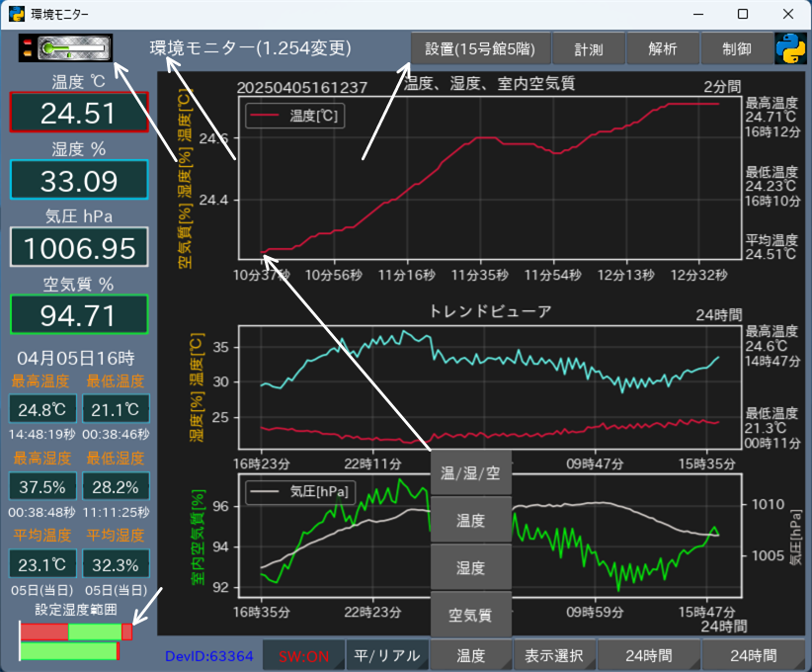Open the 表示選択 dropdown

point(555,655)
